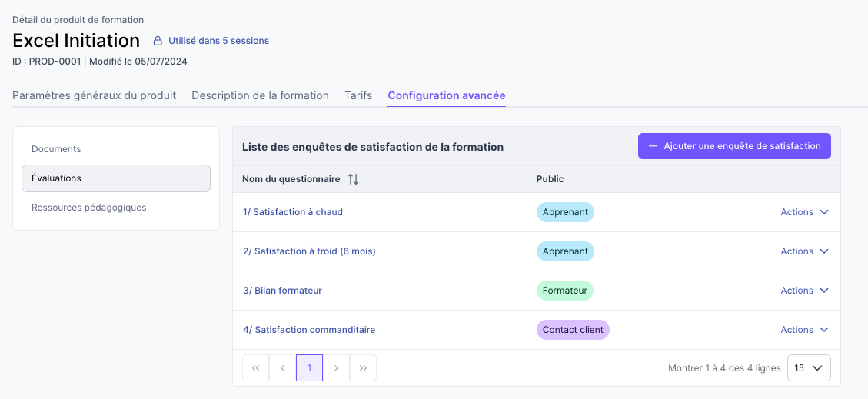Open Actions dropdown for Satisfaction commanditaire

[804, 330]
